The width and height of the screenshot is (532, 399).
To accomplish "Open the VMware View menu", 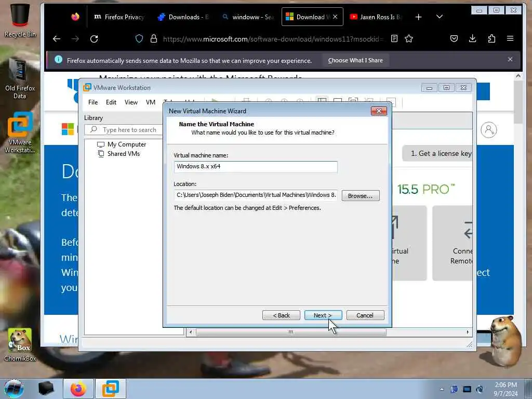I will tap(131, 102).
